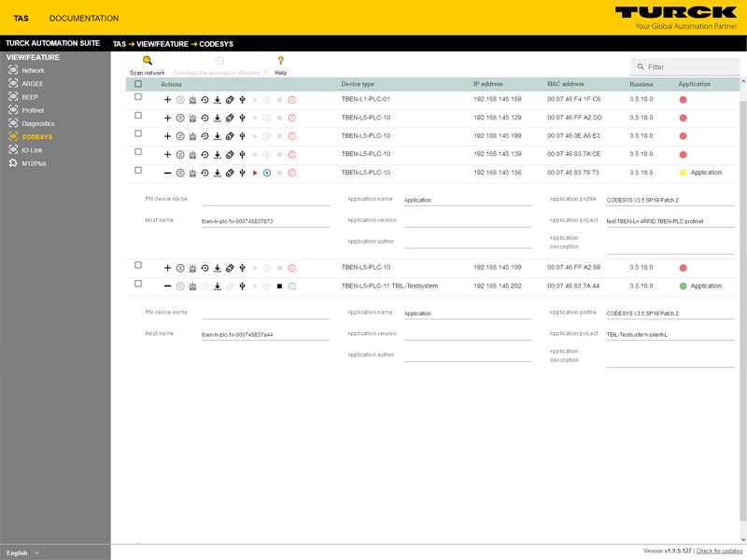This screenshot has height=560, width=747.
Task: Click the Check for updates link
Action: 719,551
